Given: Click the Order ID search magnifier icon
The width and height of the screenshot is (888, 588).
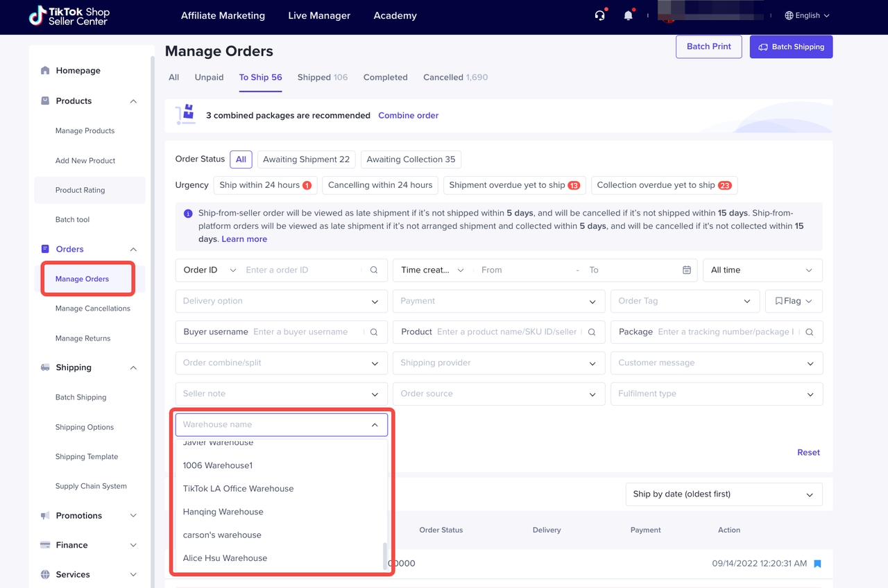Looking at the screenshot, I should [x=374, y=270].
